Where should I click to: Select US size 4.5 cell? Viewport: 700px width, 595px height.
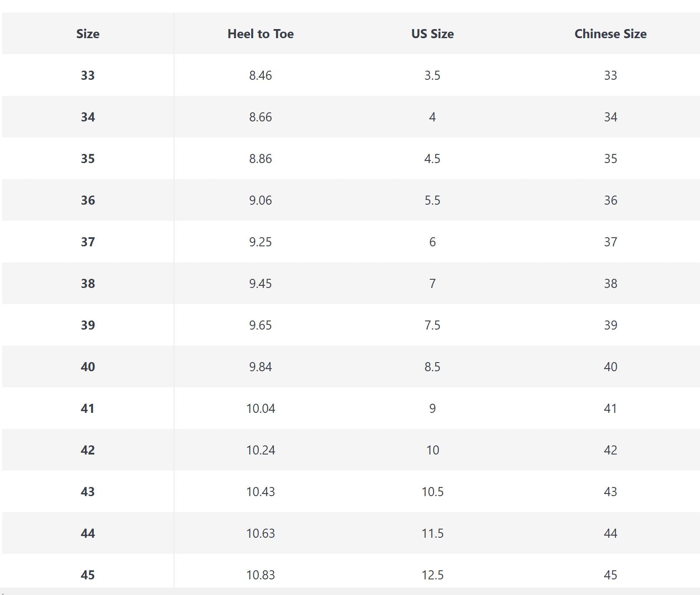pyautogui.click(x=432, y=159)
